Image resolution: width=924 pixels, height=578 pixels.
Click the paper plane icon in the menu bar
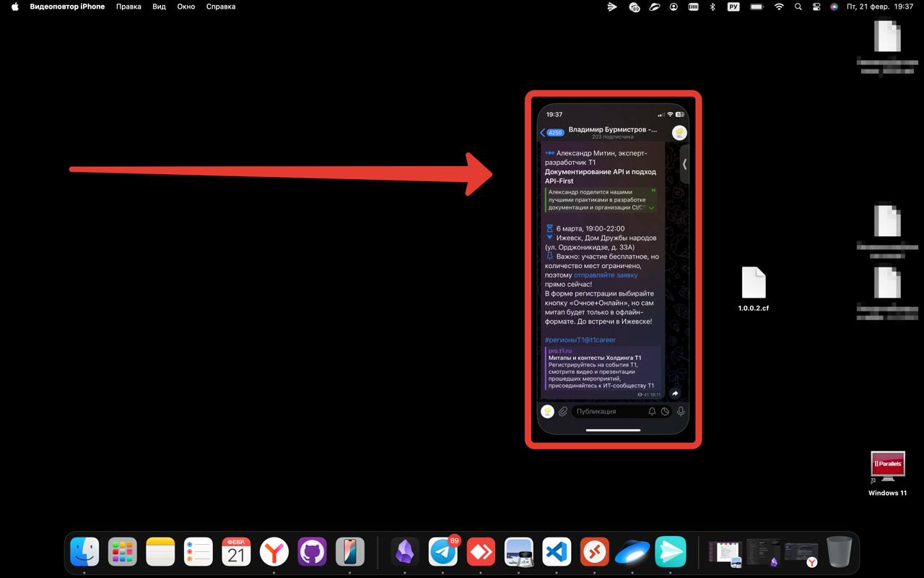click(x=612, y=7)
